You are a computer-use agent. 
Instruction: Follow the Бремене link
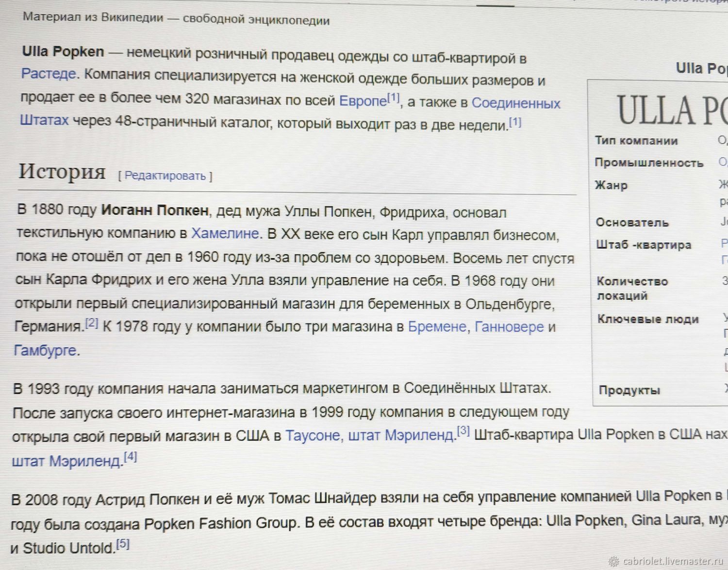point(437,326)
